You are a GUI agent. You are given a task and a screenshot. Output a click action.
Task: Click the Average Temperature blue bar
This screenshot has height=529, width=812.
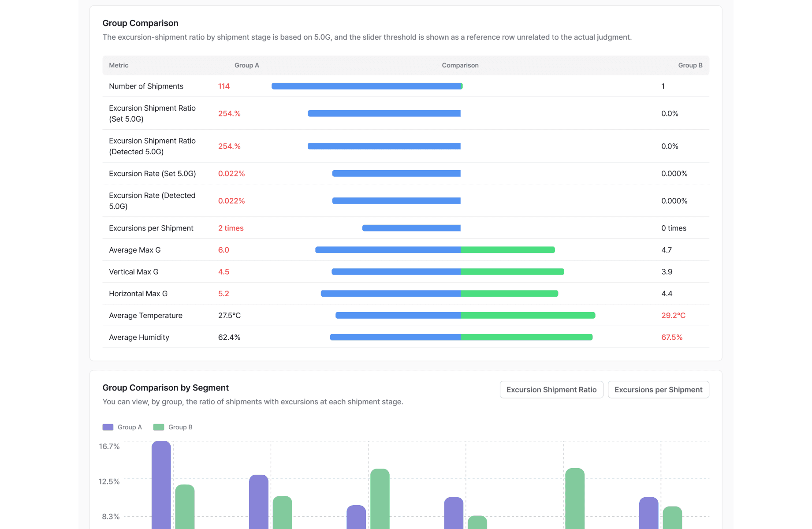398,316
